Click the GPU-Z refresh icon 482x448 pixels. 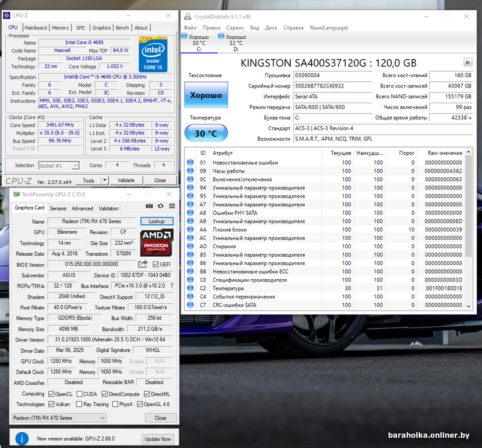(161, 206)
